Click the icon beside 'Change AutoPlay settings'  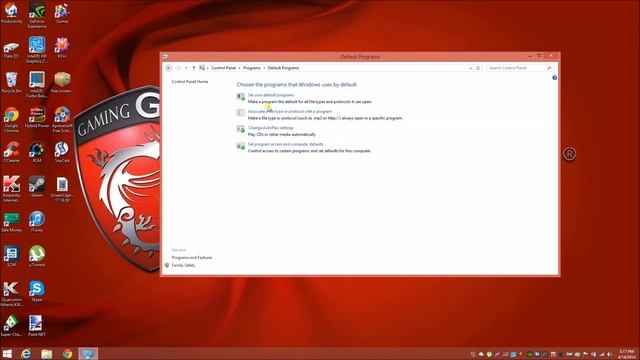(x=240, y=129)
